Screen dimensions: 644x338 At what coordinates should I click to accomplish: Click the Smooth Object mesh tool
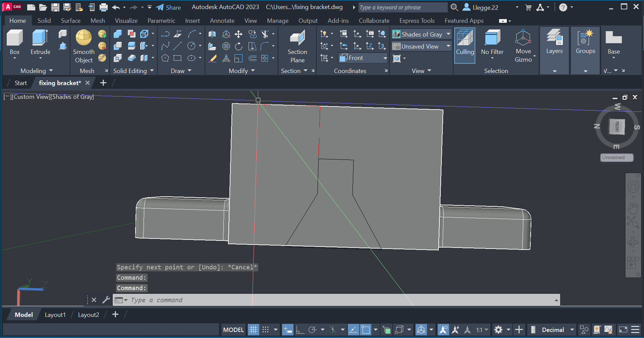(84, 46)
